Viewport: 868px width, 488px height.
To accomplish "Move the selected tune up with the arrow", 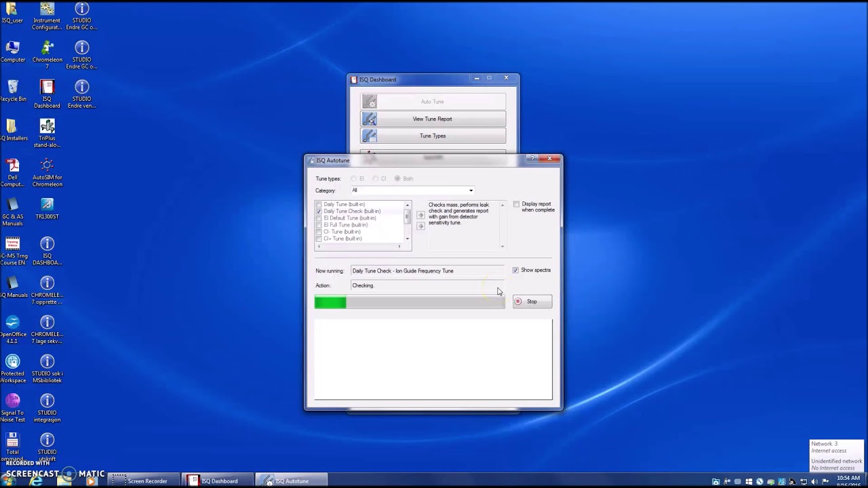I will pos(420,215).
